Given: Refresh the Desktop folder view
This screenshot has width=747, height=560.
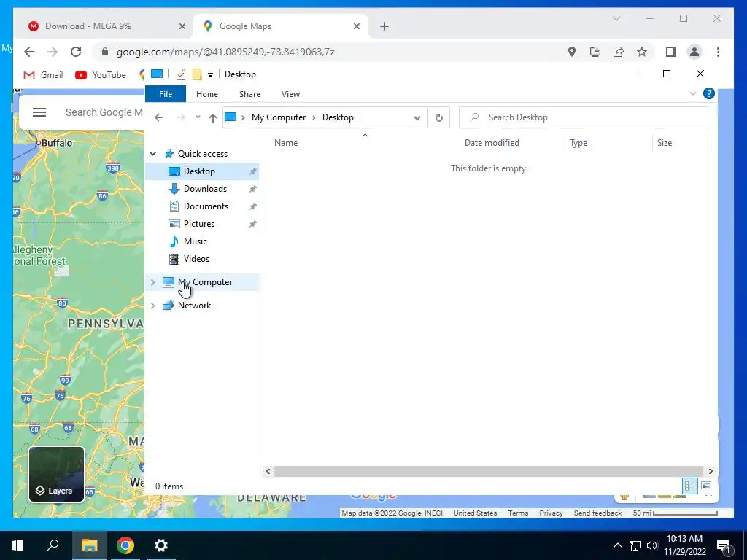Looking at the screenshot, I should point(438,117).
